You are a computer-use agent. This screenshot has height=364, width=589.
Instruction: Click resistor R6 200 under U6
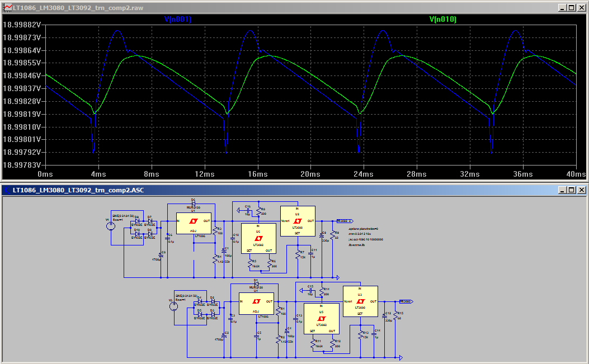[270, 263]
